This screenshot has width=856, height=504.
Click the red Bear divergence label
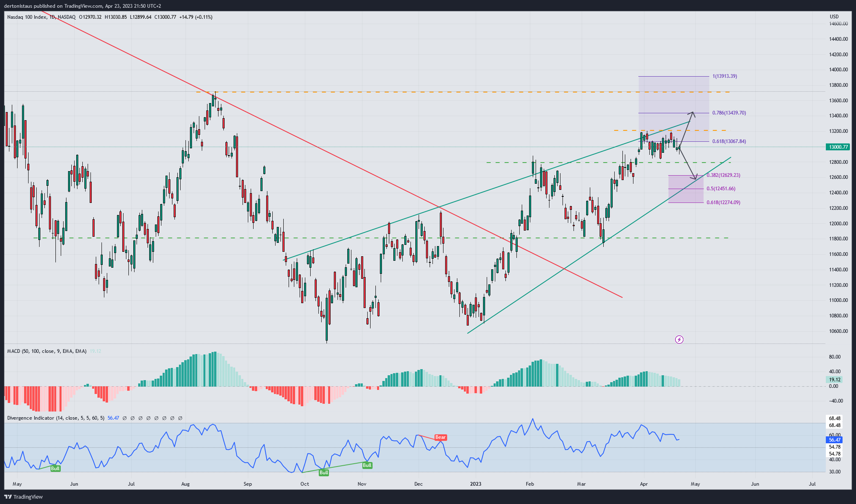coord(440,437)
